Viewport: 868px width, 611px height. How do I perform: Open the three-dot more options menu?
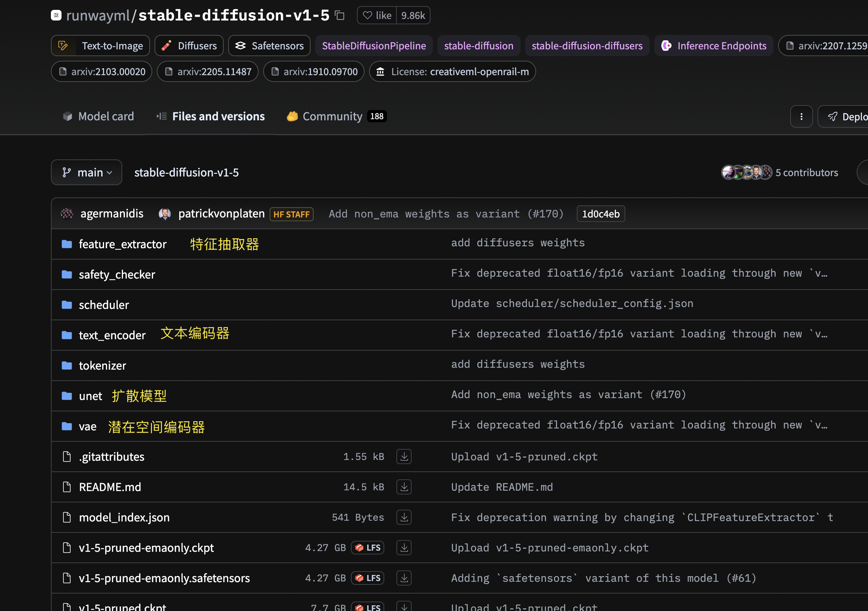801,117
